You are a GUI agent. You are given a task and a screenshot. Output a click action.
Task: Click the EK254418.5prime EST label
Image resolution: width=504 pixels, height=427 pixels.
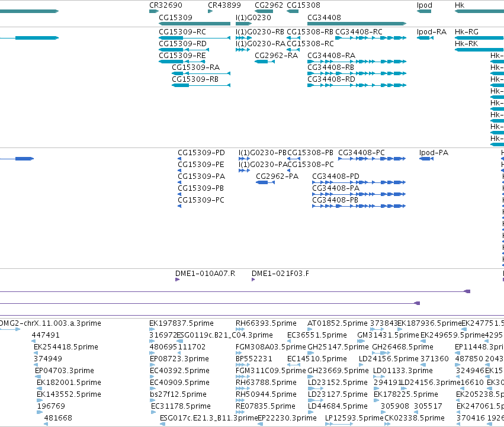66,347
